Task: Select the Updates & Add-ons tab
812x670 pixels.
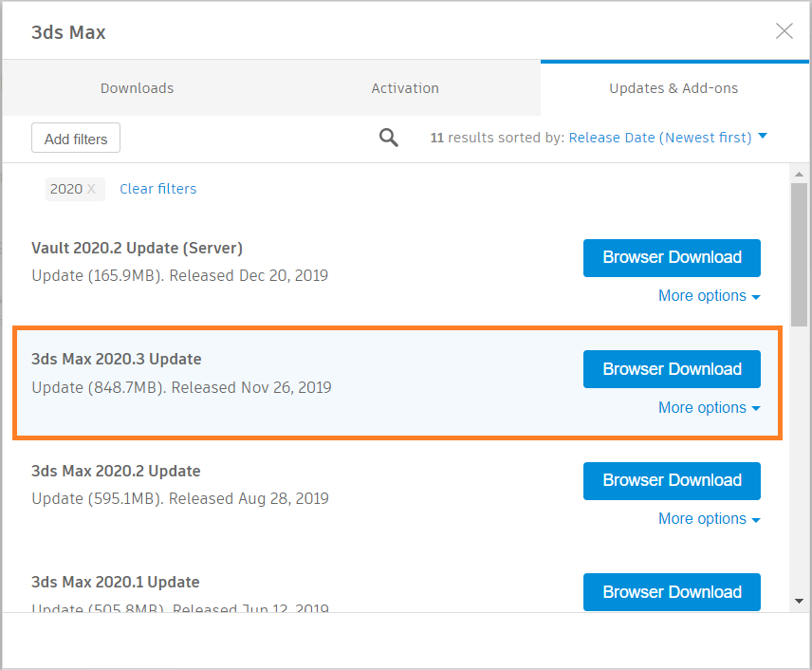Action: click(x=674, y=87)
